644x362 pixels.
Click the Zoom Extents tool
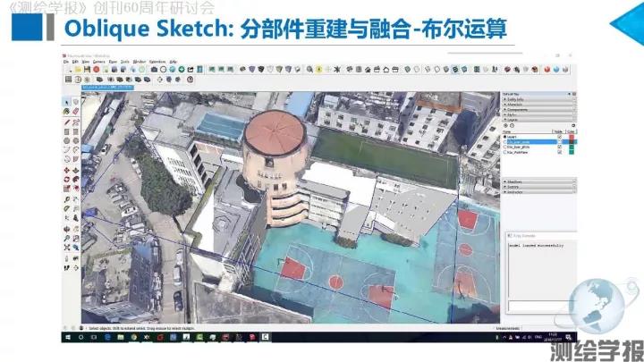coord(67,247)
